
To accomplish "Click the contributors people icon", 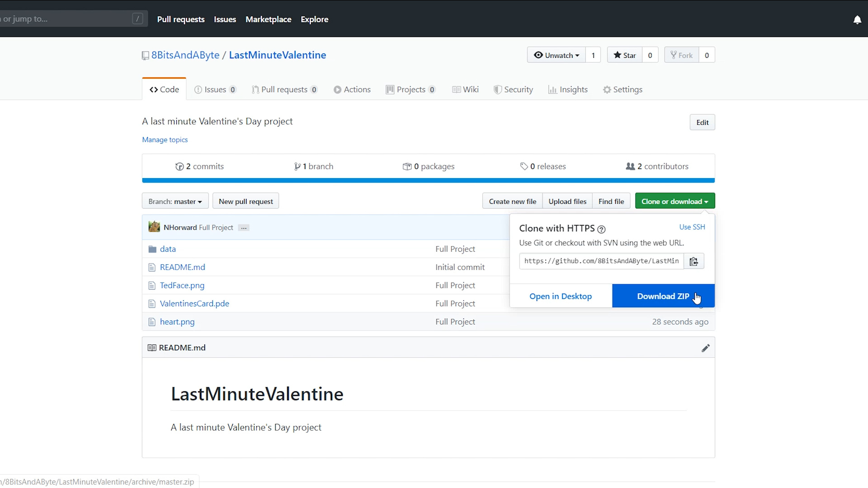I will (x=630, y=166).
